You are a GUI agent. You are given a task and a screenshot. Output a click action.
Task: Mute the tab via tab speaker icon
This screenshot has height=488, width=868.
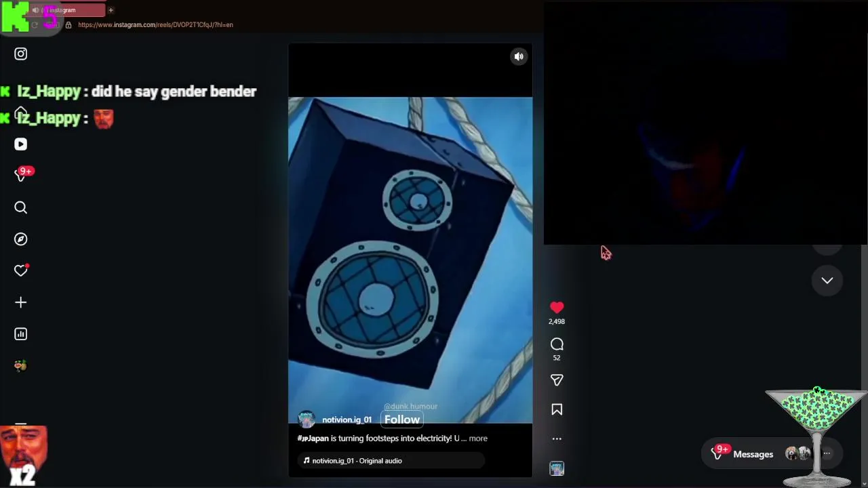point(35,10)
